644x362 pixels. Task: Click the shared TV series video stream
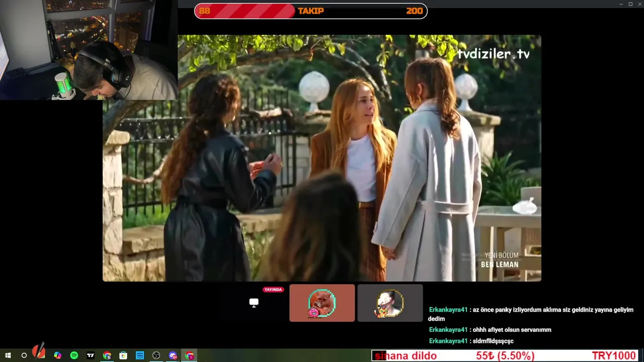click(322, 158)
